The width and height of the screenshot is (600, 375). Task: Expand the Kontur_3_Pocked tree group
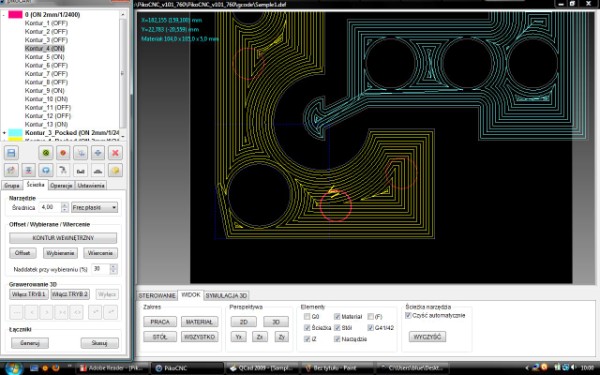tap(4, 133)
